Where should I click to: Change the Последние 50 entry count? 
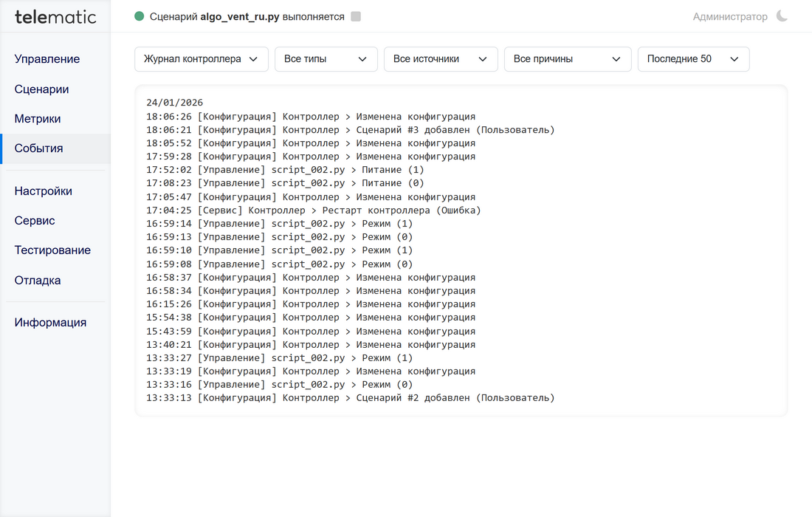pos(693,59)
